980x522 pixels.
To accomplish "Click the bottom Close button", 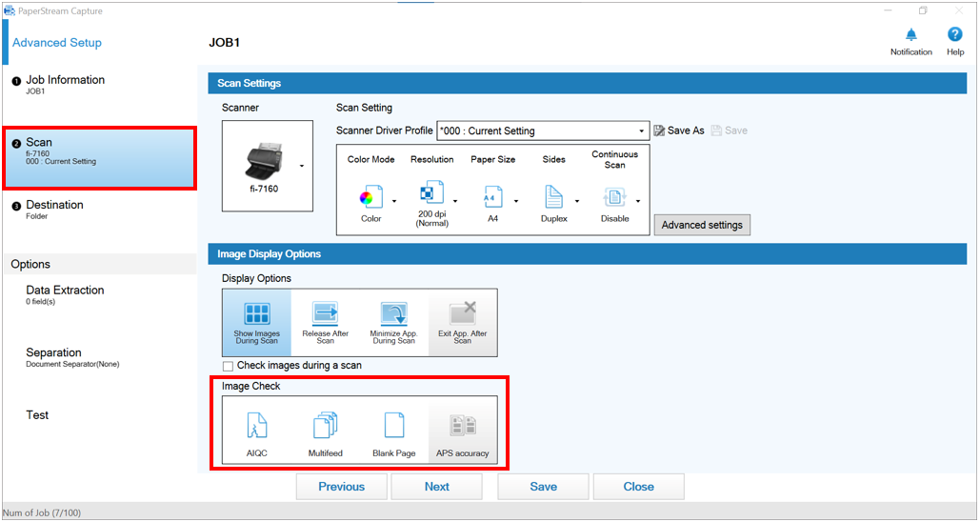I will pyautogui.click(x=638, y=487).
